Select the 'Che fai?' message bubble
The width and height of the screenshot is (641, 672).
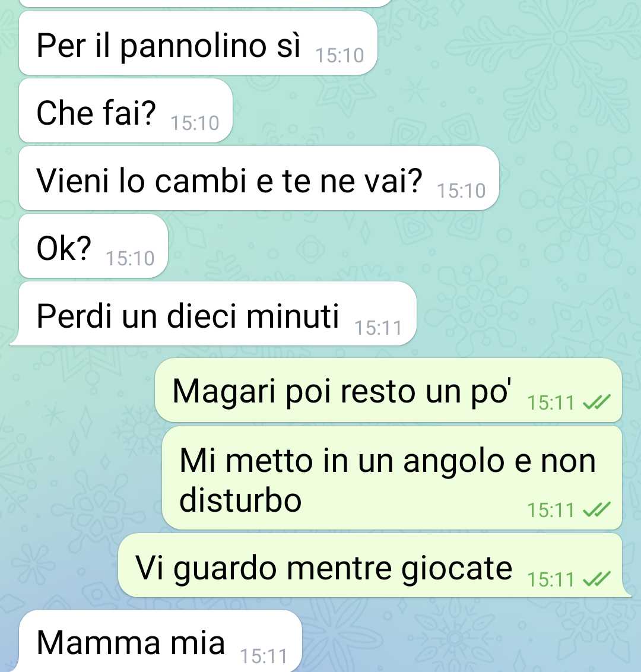126,110
